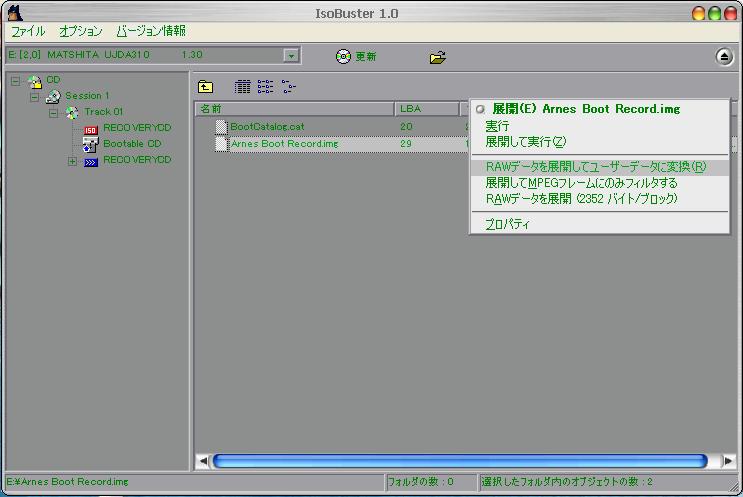743x497 pixels.
Task: Open the バージョン情報 menu
Action: [151, 31]
